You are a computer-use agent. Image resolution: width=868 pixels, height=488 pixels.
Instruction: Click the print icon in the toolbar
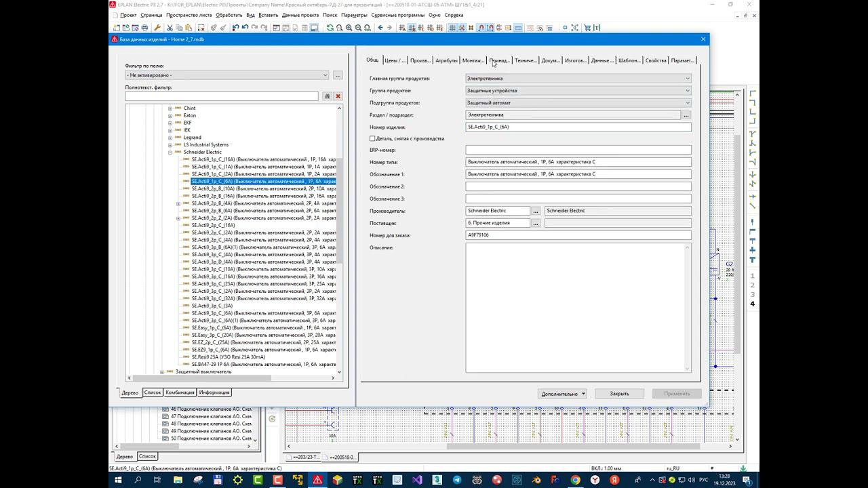tap(144, 28)
